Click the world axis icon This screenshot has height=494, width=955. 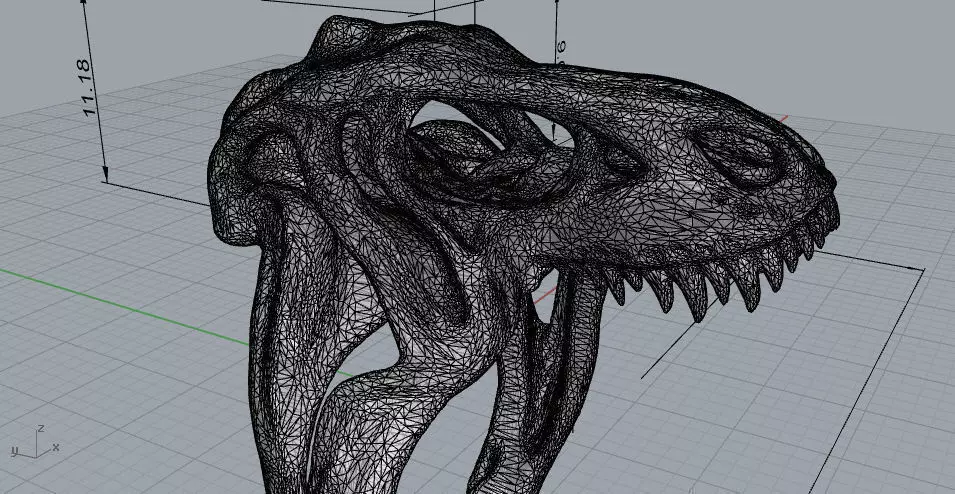pyautogui.click(x=35, y=442)
